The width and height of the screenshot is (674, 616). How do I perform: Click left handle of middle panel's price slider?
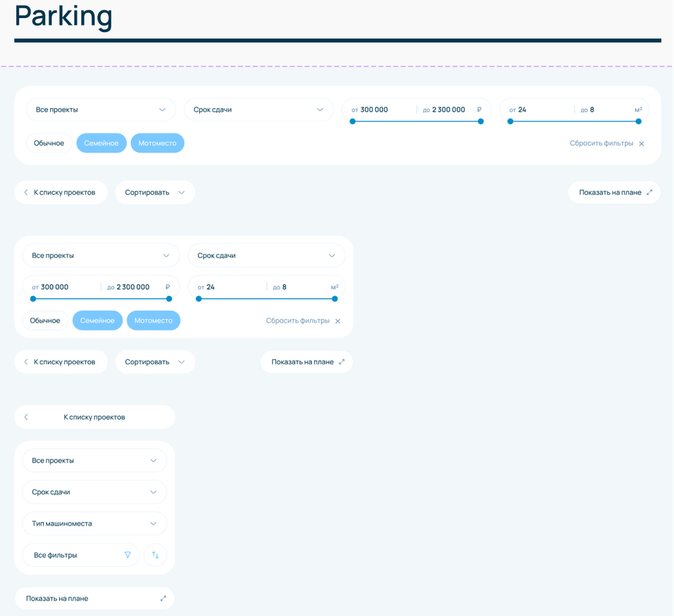(33, 299)
